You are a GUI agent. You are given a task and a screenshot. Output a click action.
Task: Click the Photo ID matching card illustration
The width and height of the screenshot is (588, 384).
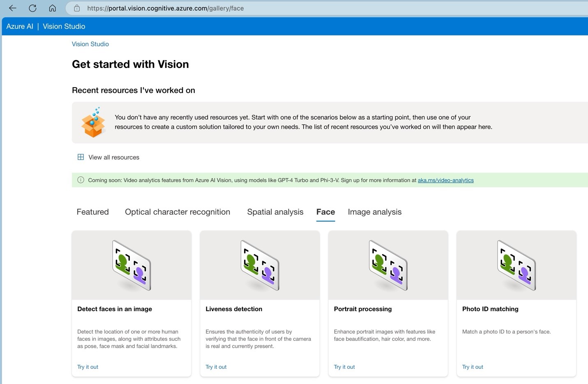[x=516, y=265]
